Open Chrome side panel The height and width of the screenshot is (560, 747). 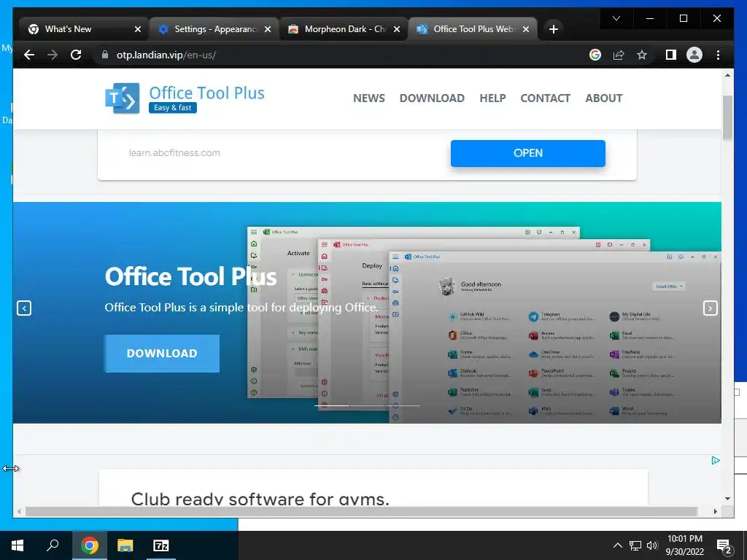(671, 55)
